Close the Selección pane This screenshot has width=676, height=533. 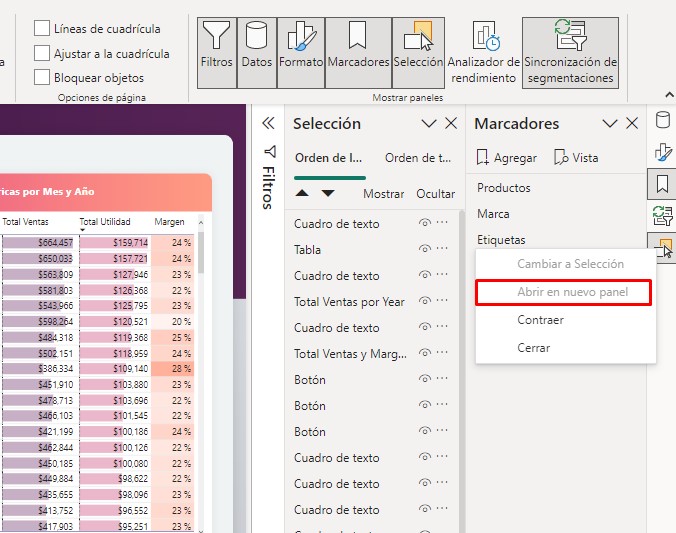(x=451, y=124)
